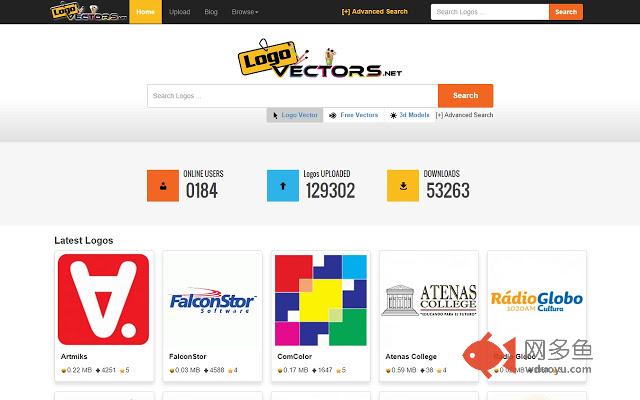Open the Blog menu item
This screenshot has width=640, height=400.
pos(211,12)
